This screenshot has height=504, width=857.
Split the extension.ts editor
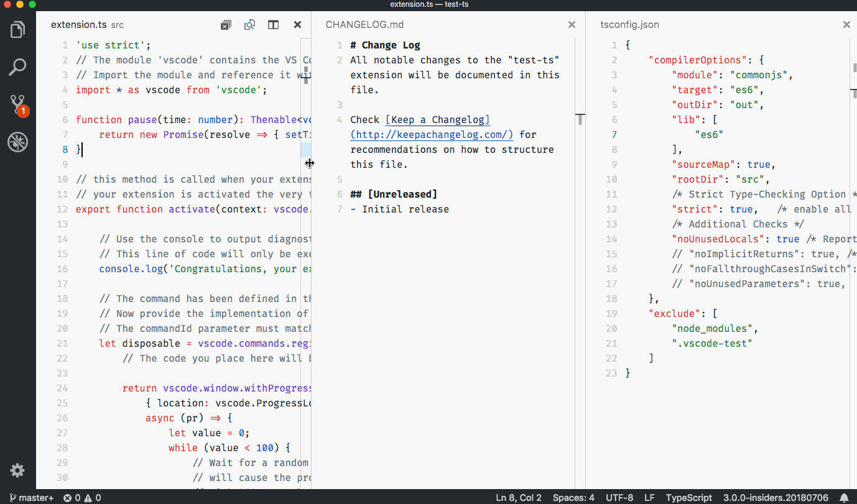click(273, 24)
